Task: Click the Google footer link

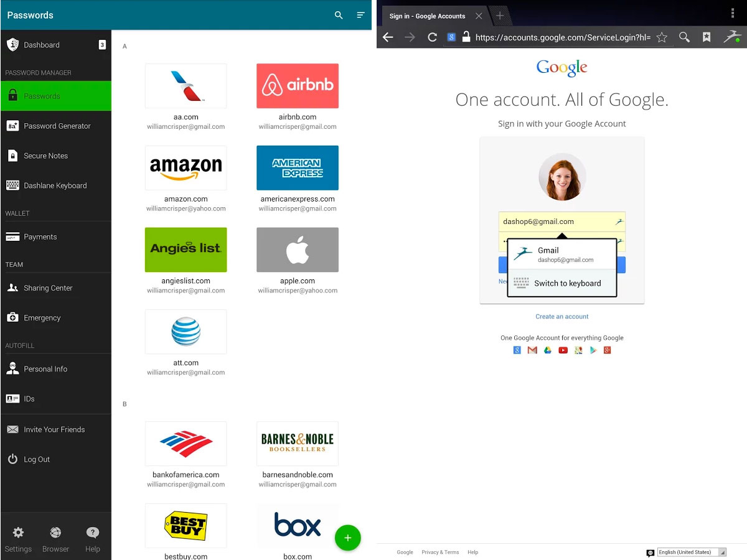Action: pos(405,553)
